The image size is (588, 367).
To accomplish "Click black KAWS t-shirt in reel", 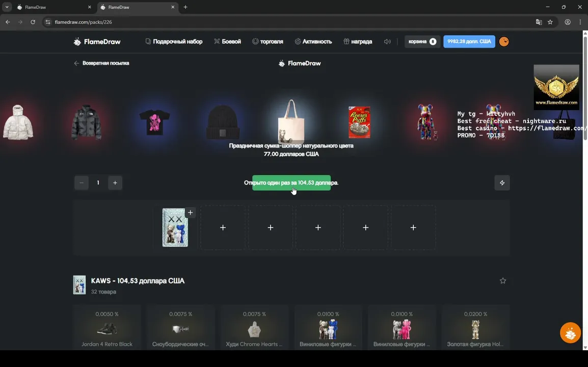I will 154,122.
